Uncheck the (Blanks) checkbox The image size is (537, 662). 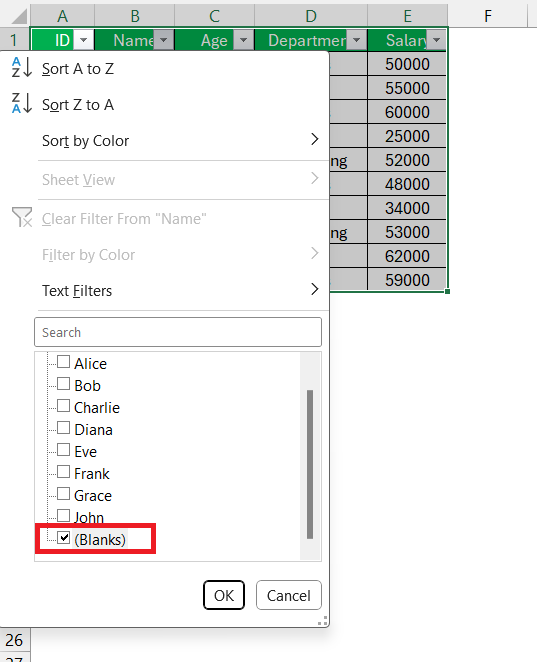click(63, 537)
